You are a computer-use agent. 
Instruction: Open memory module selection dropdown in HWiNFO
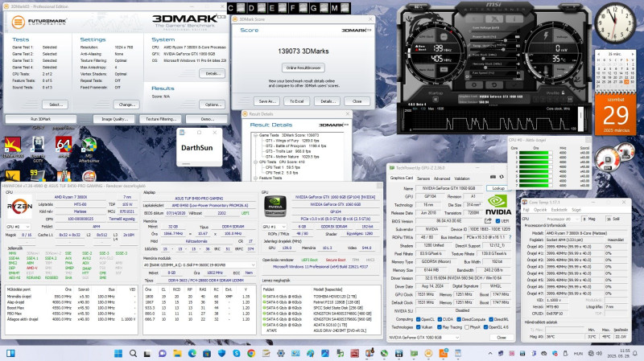199,265
